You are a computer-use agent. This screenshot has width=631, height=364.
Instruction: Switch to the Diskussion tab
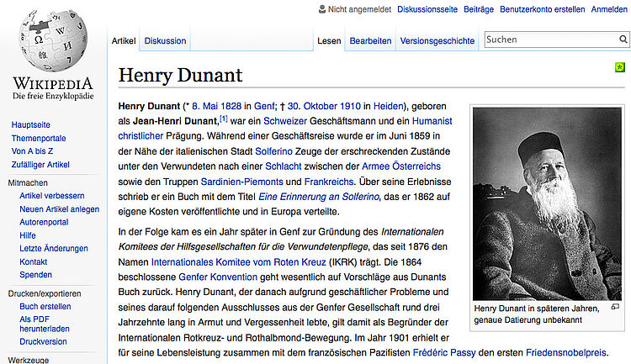(x=165, y=40)
